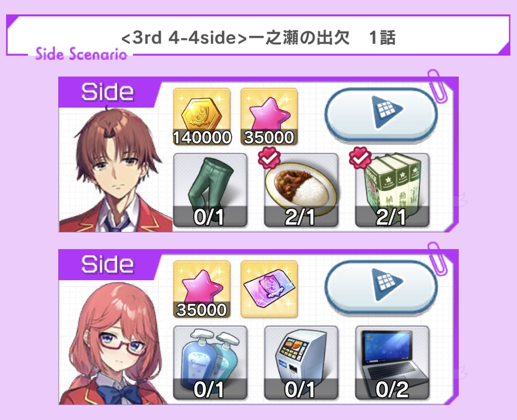Tap the checkmark badge on curry rice

pos(270,158)
